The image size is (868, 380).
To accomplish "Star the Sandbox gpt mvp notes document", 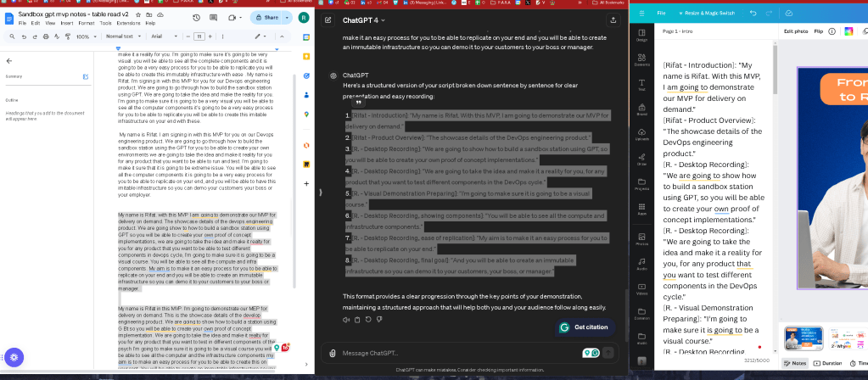I will pos(137,14).
